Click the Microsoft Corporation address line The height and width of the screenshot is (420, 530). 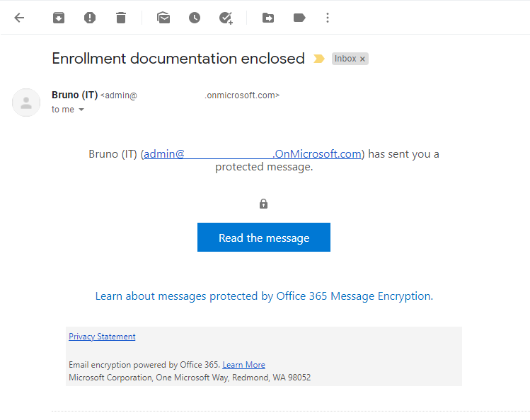[x=190, y=378]
